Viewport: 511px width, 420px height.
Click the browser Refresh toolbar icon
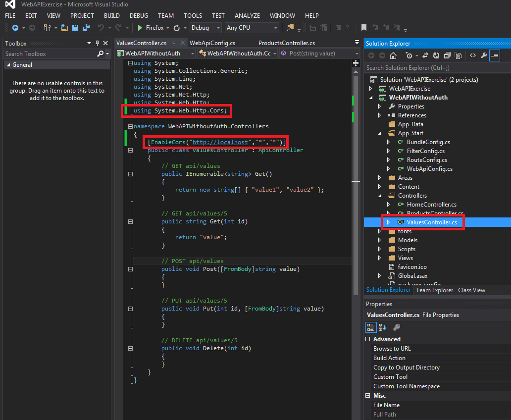click(x=177, y=28)
